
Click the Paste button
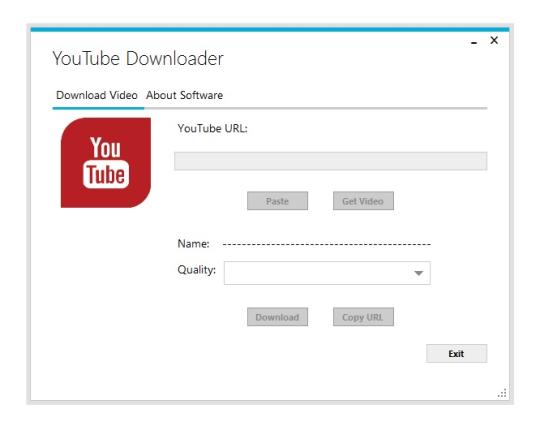[x=277, y=201]
